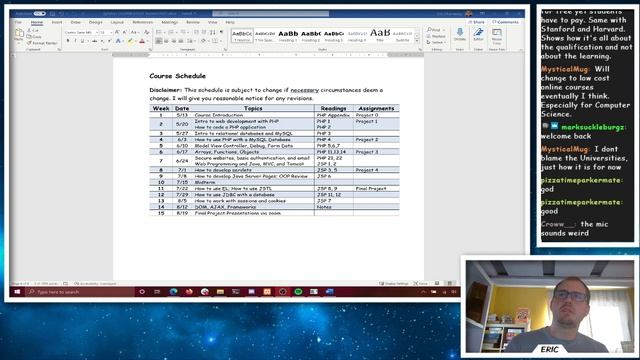Viewport: 640px width, 360px height.
Task: Click the Sort icon in Paragraph group
Action: pos(213,32)
